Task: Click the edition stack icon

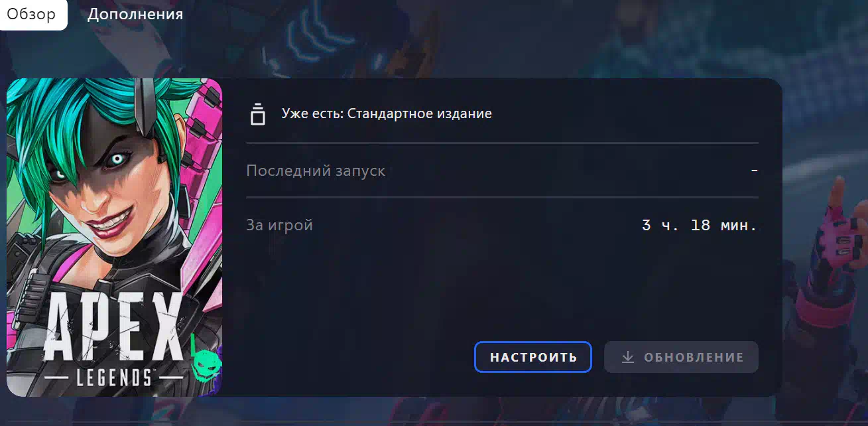Action: [257, 114]
